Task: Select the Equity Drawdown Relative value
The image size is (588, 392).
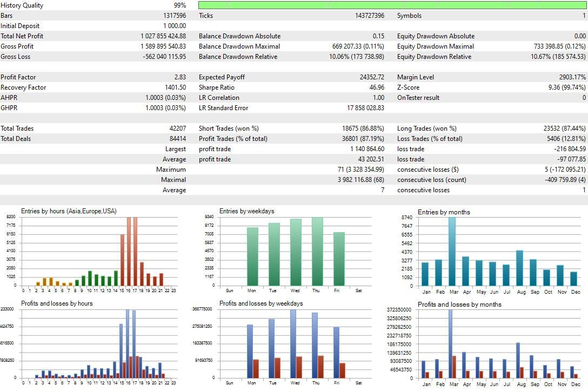Action: (558, 57)
